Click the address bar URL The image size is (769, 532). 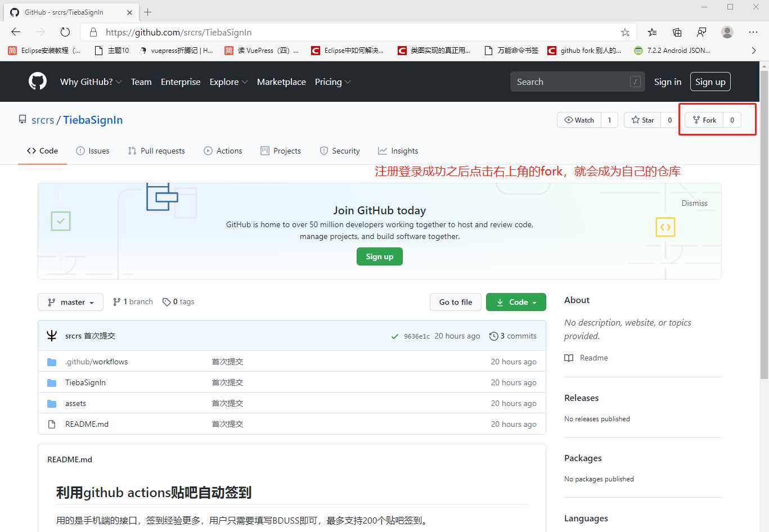click(178, 32)
